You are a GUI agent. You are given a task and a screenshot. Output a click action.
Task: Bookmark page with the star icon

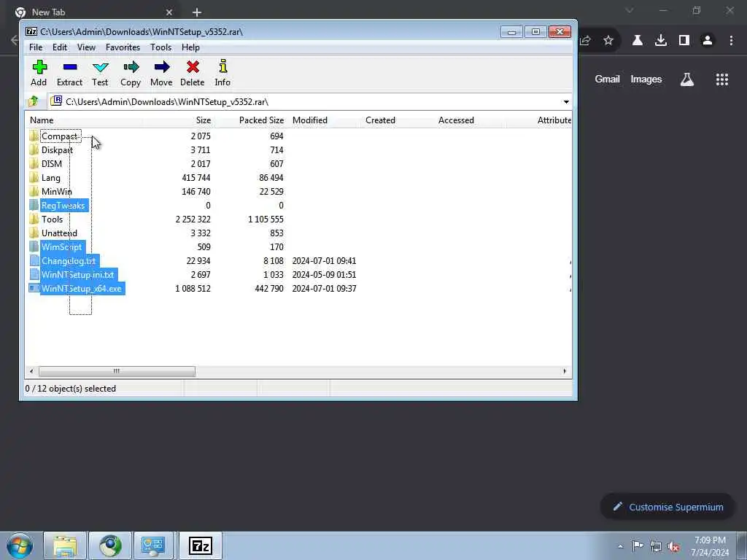(608, 41)
